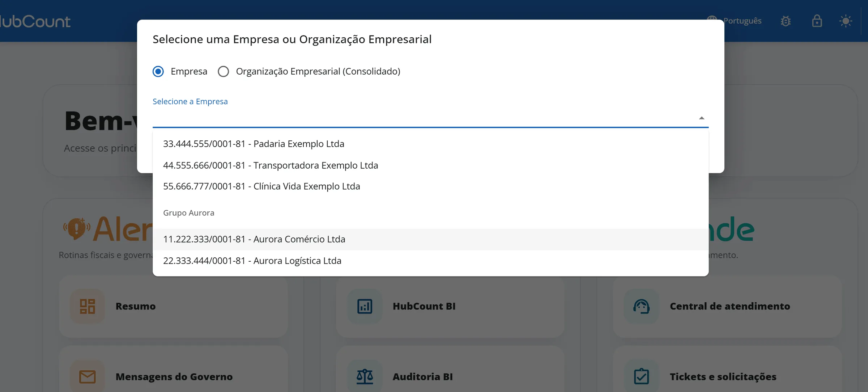Click the Grupo Aurora group header

[x=188, y=213]
